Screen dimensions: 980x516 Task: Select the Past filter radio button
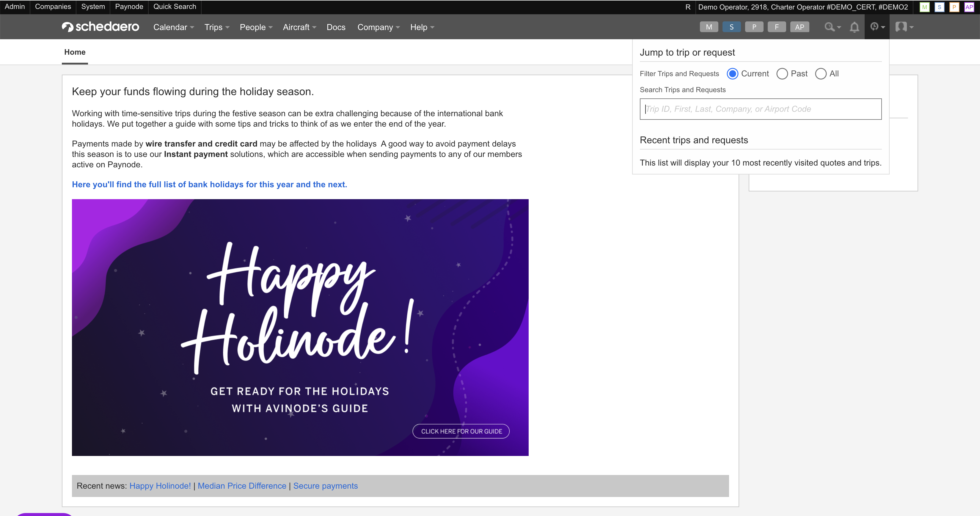tap(782, 74)
